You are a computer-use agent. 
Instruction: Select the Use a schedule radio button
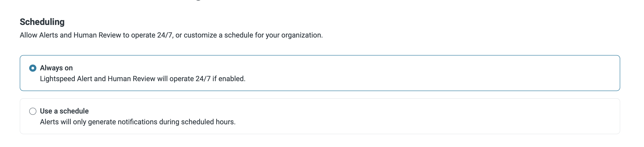click(x=33, y=111)
